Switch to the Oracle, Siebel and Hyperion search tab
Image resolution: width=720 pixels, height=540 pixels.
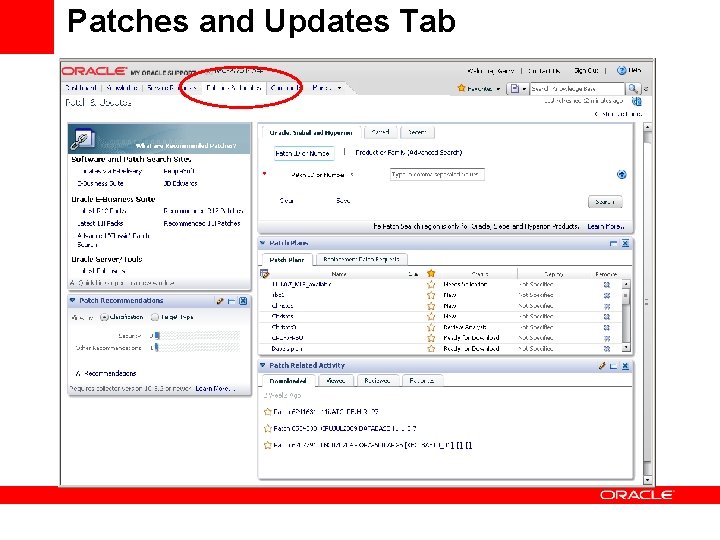(x=310, y=133)
